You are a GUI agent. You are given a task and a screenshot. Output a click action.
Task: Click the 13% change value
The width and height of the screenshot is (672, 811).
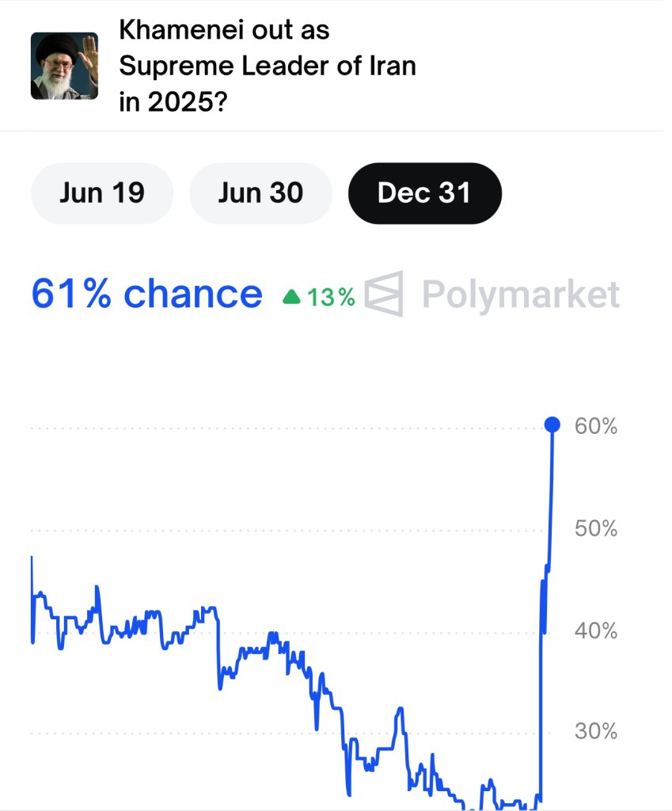click(331, 297)
